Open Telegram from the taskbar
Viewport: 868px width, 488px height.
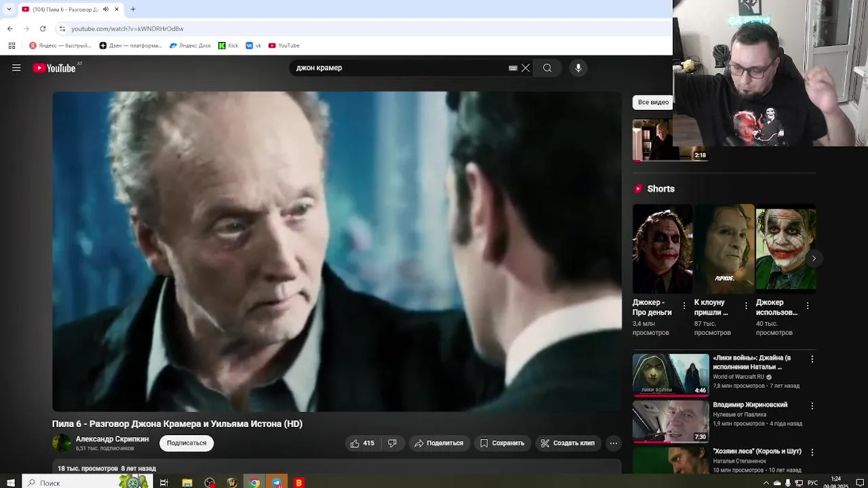point(277,483)
